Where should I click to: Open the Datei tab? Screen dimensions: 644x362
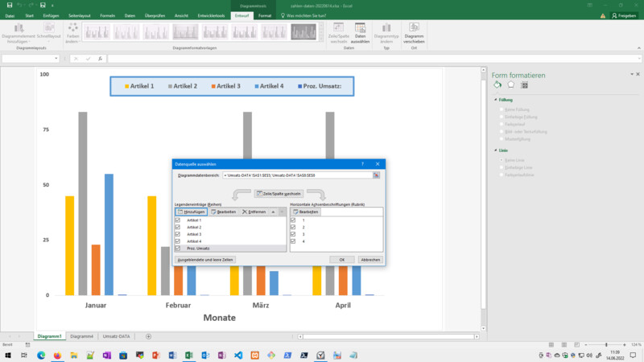point(10,15)
